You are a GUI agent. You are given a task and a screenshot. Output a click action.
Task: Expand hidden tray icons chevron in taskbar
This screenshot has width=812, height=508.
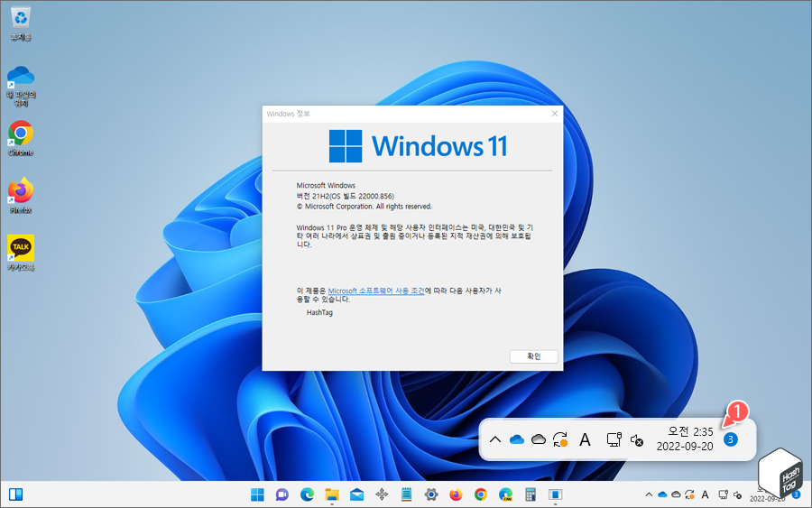click(x=649, y=494)
